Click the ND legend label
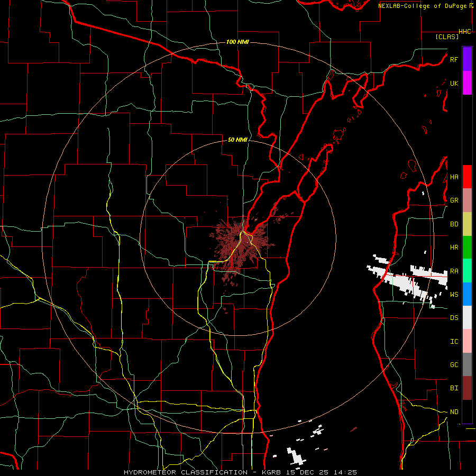476x476 pixels. point(454,412)
